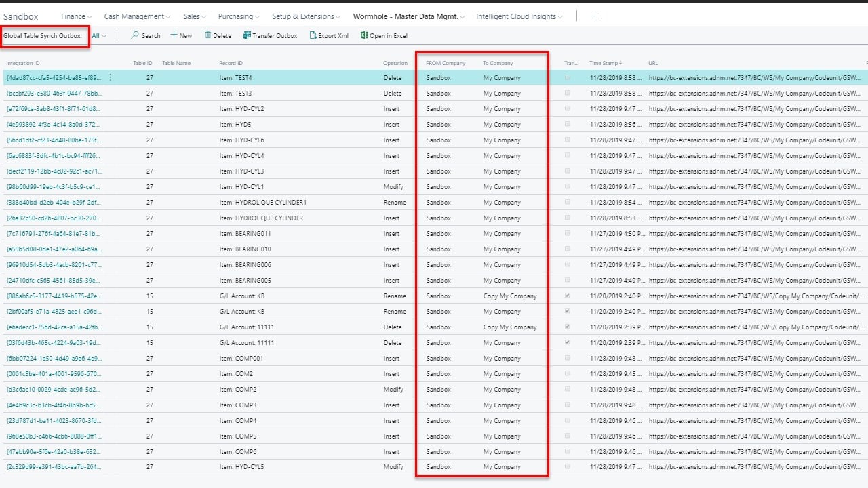Expand the Finance menu
868x488 pixels.
coord(77,16)
